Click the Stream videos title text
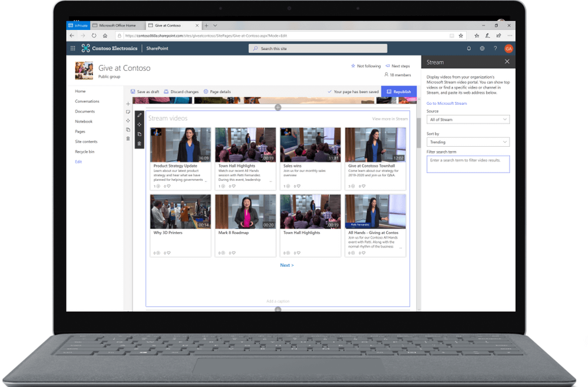 click(x=168, y=118)
